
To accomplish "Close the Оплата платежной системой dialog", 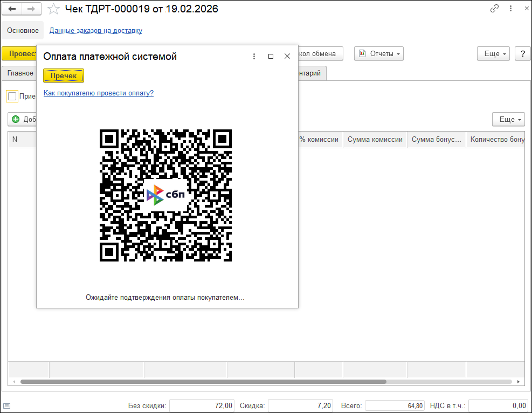I will pyautogui.click(x=287, y=56).
